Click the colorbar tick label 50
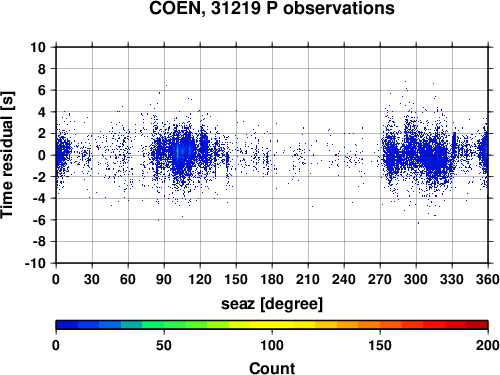The image size is (500, 375). tap(164, 345)
